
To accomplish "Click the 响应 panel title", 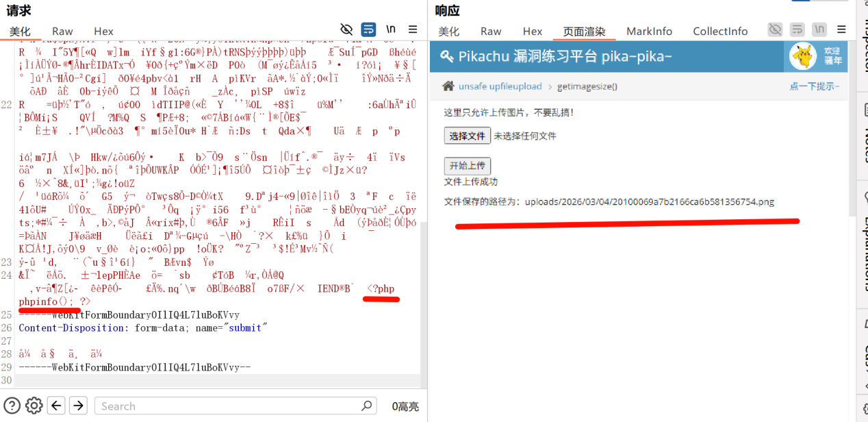I will point(447,10).
